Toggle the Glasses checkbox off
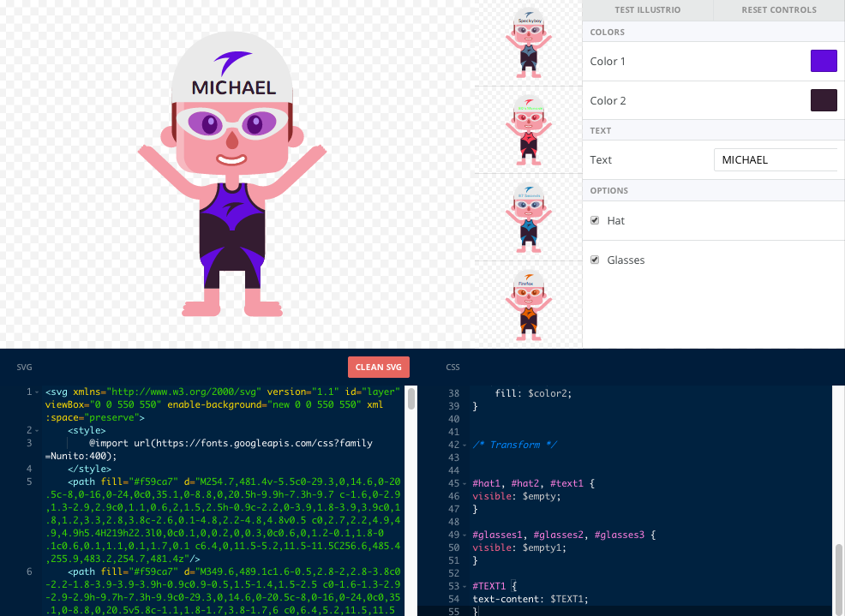The image size is (845, 616). [595, 260]
